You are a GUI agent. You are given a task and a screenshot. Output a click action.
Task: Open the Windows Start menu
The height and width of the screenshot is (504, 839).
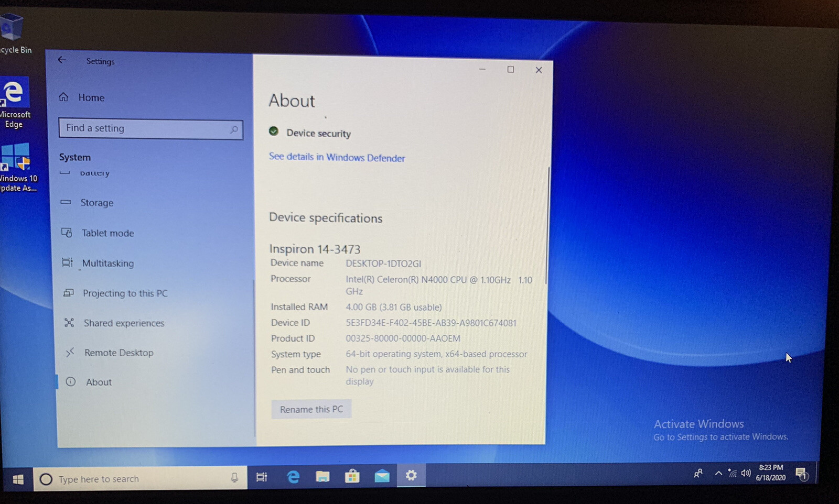[x=18, y=479]
